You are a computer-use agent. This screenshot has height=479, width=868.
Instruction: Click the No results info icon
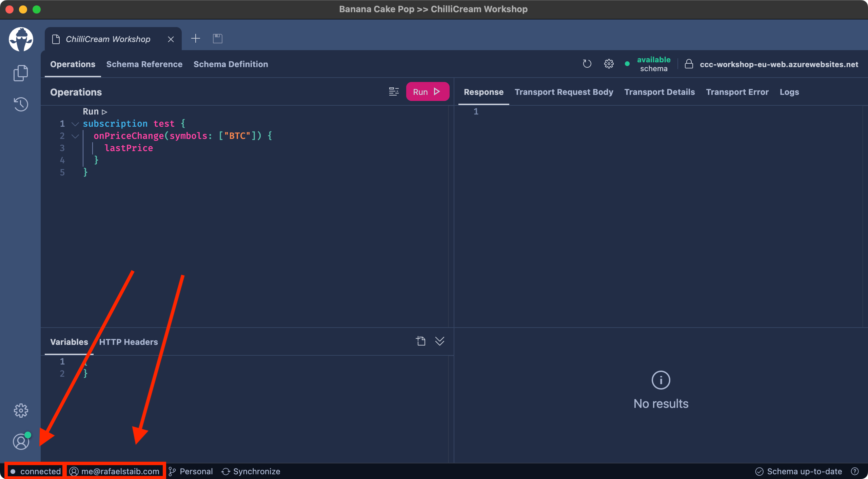click(x=661, y=380)
